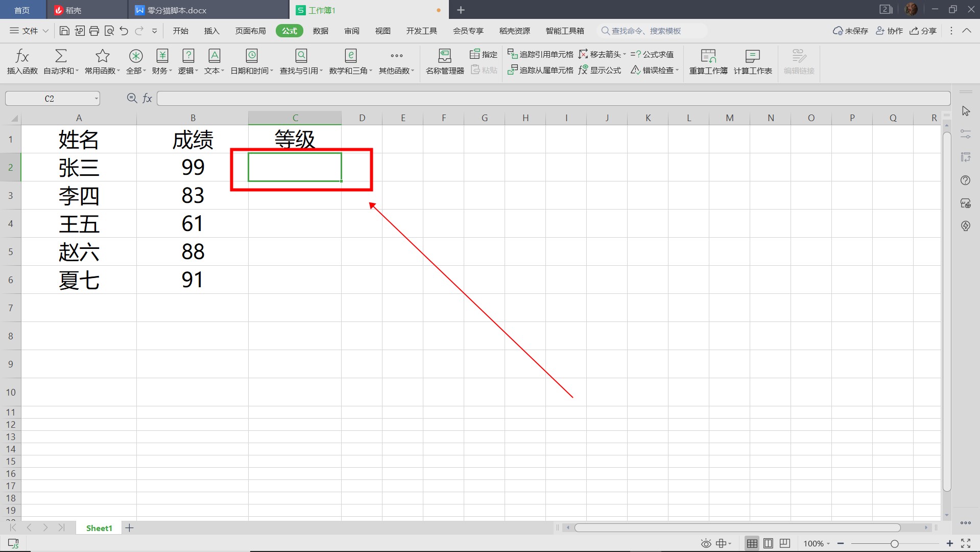Open the Name Manager (名称管理器)
The width and height of the screenshot is (980, 552).
tap(444, 61)
